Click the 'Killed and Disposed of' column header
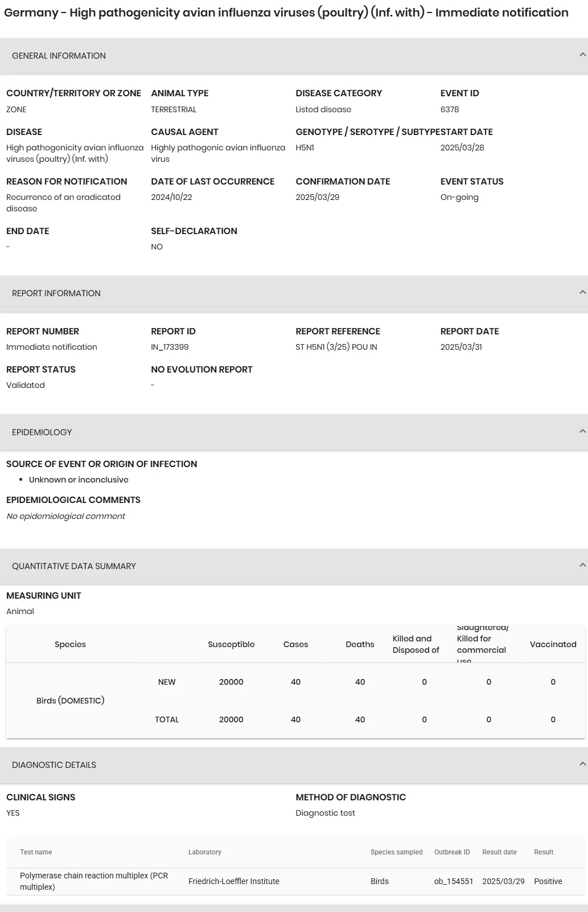The image size is (588, 912). 416,644
